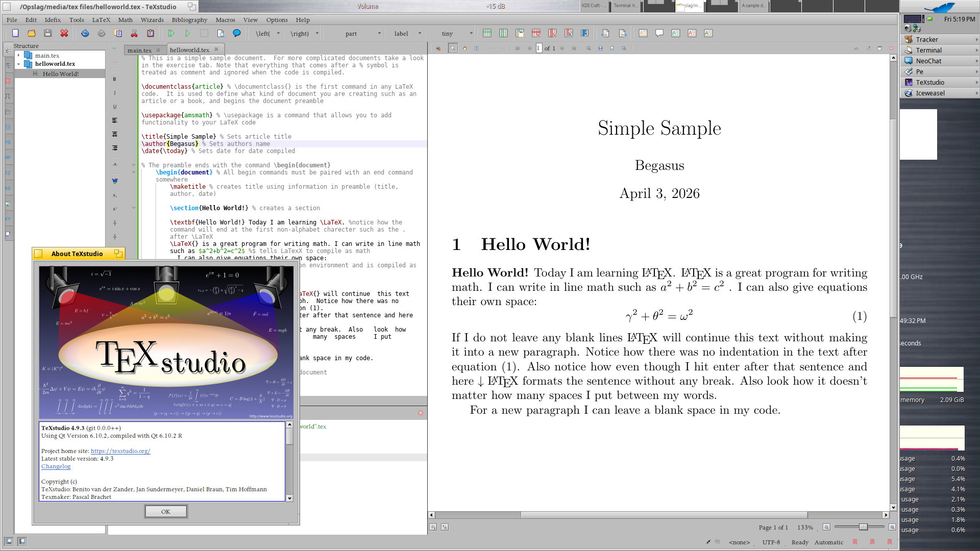980x551 pixels.
Task: Switch to the main.tex editor tab
Action: coord(139,50)
